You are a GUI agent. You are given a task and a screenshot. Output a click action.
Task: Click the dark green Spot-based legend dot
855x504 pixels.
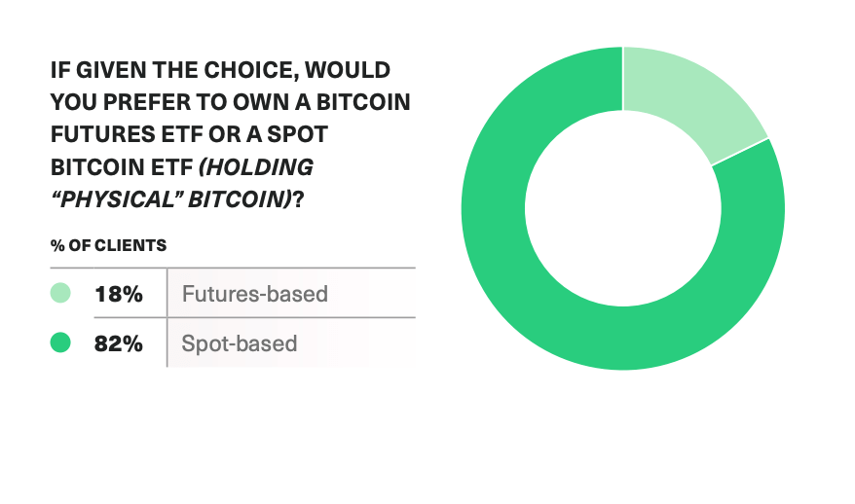tap(60, 342)
